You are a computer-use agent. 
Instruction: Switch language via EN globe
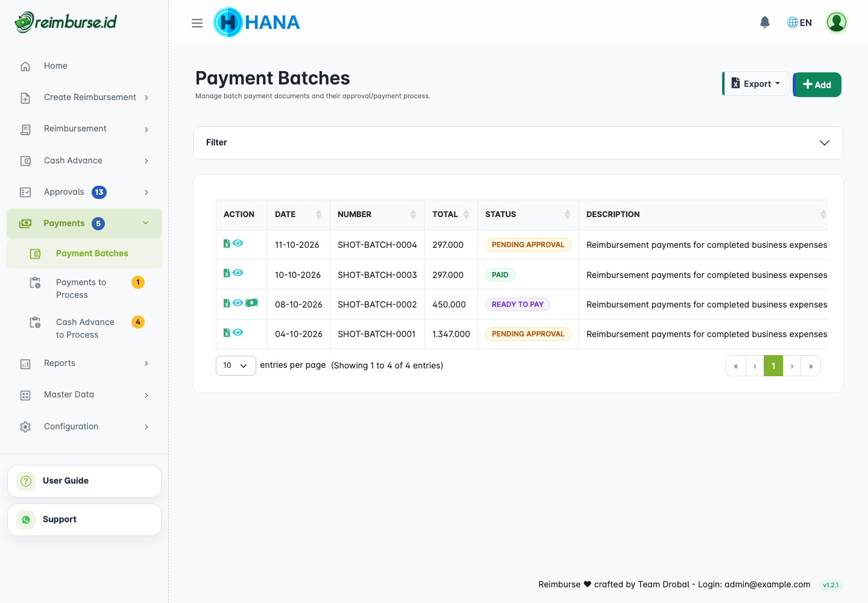[x=799, y=22]
